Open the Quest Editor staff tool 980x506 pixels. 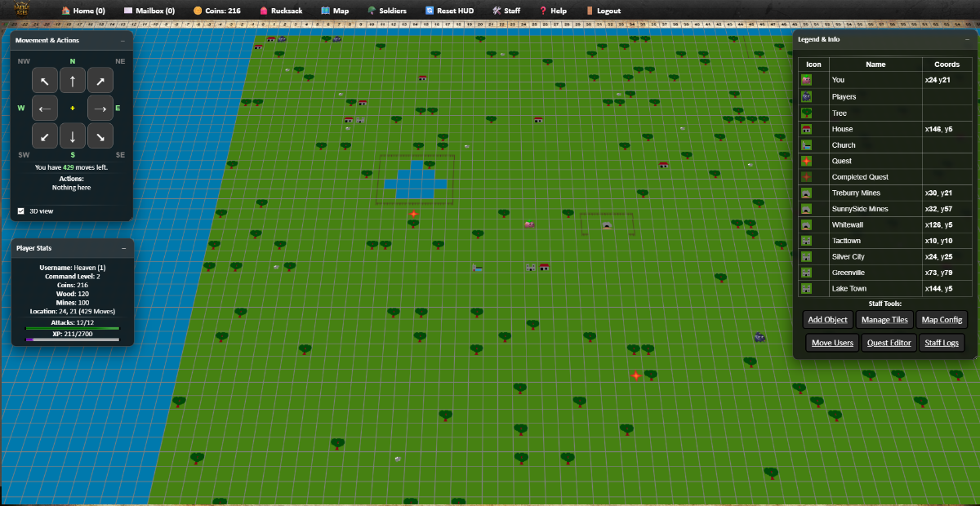point(889,343)
